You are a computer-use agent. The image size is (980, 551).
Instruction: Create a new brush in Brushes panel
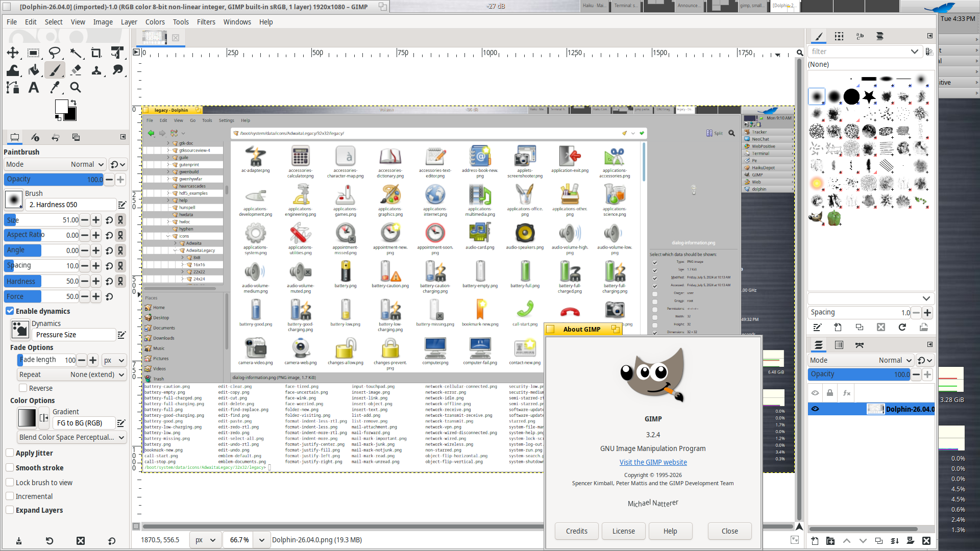[x=838, y=327]
